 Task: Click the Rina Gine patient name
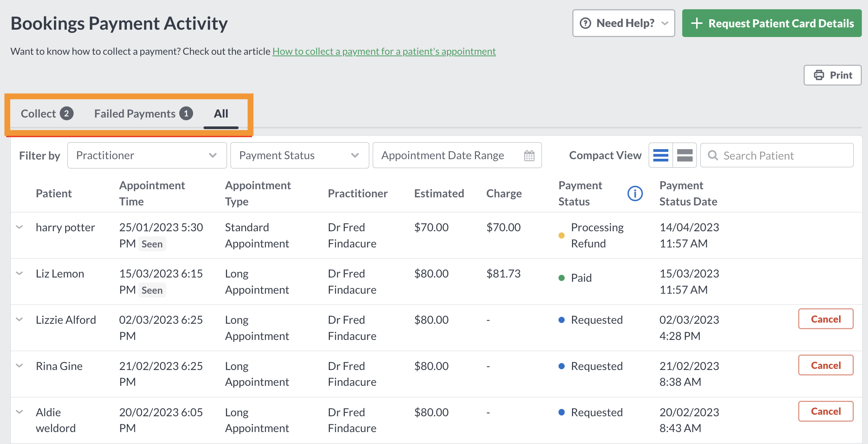[59, 366]
